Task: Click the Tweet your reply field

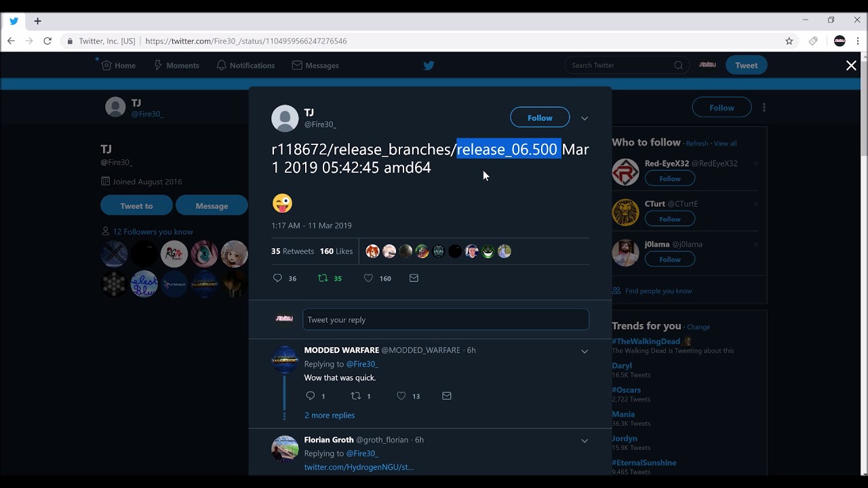Action: 446,320
